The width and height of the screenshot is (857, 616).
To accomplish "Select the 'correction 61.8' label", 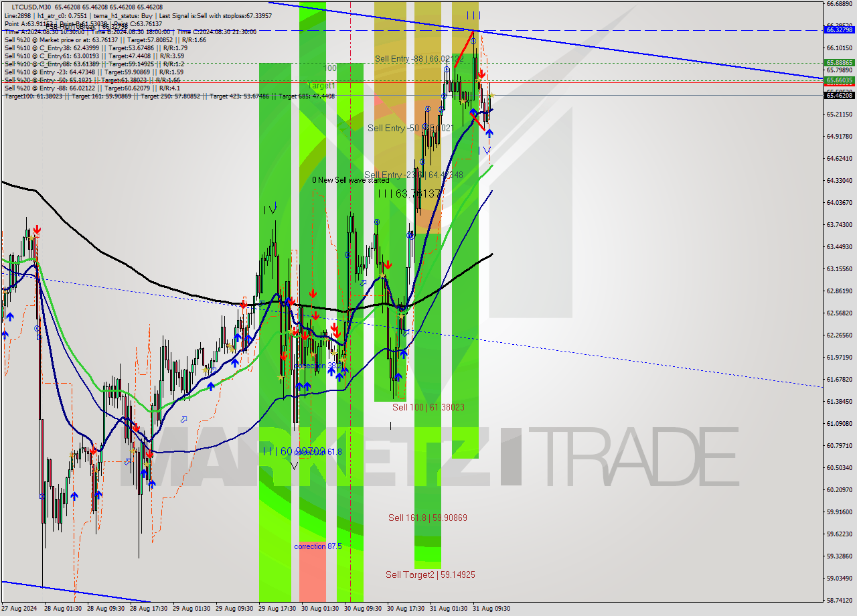I will [x=318, y=452].
